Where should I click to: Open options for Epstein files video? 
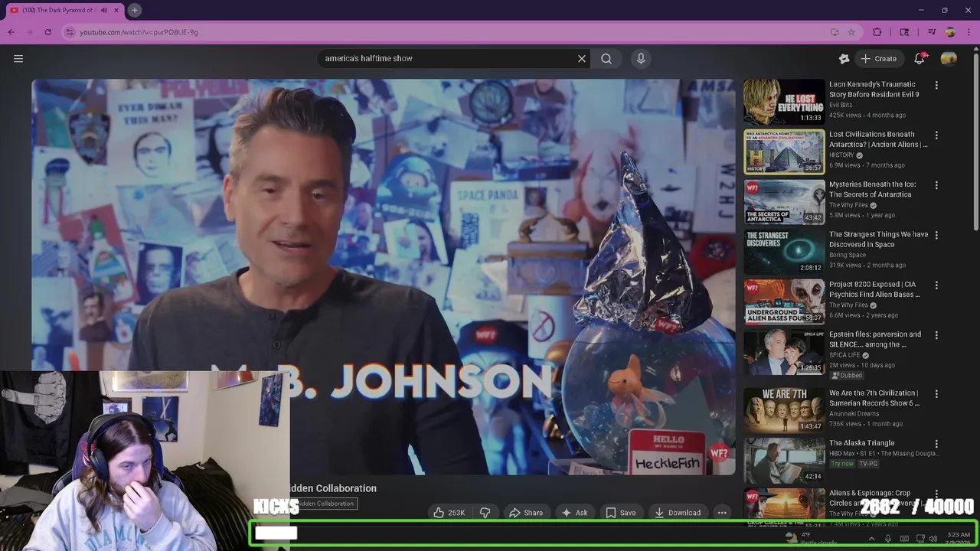point(936,335)
